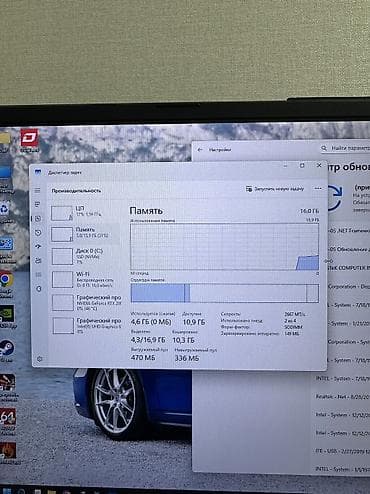Click the '336 МБ' non-paged pool value
The image size is (370, 494).
pyautogui.click(x=187, y=358)
